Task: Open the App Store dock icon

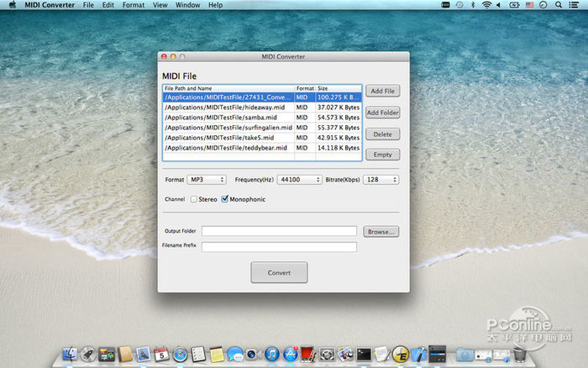Action: 291,354
